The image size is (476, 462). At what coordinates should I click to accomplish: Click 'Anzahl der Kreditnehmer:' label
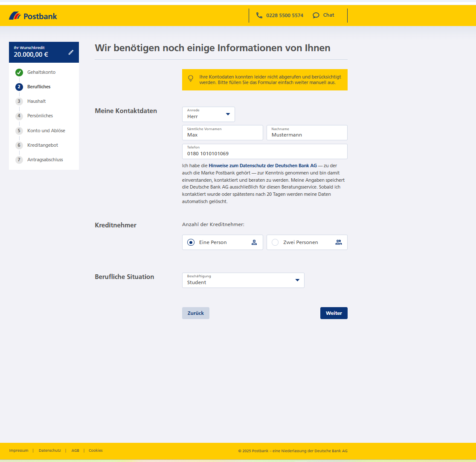tap(213, 225)
